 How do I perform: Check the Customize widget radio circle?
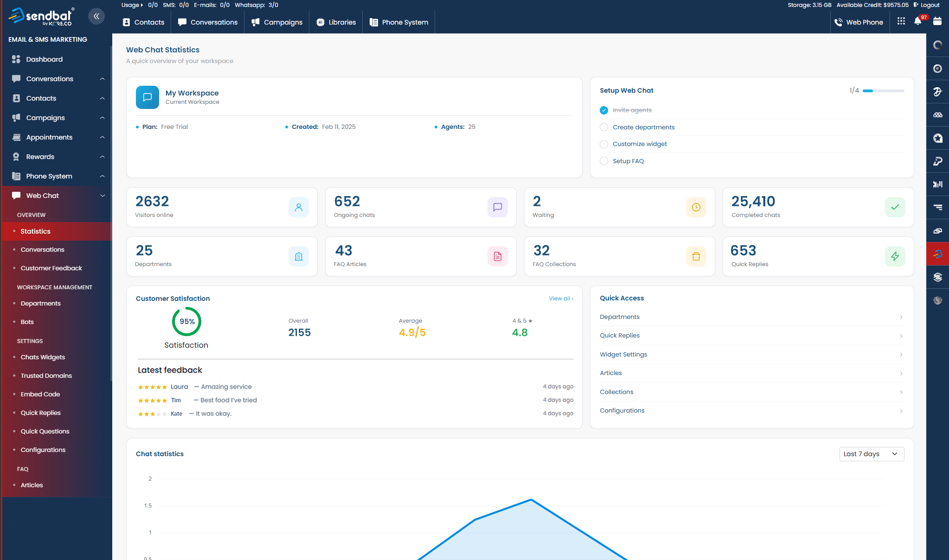click(x=604, y=144)
